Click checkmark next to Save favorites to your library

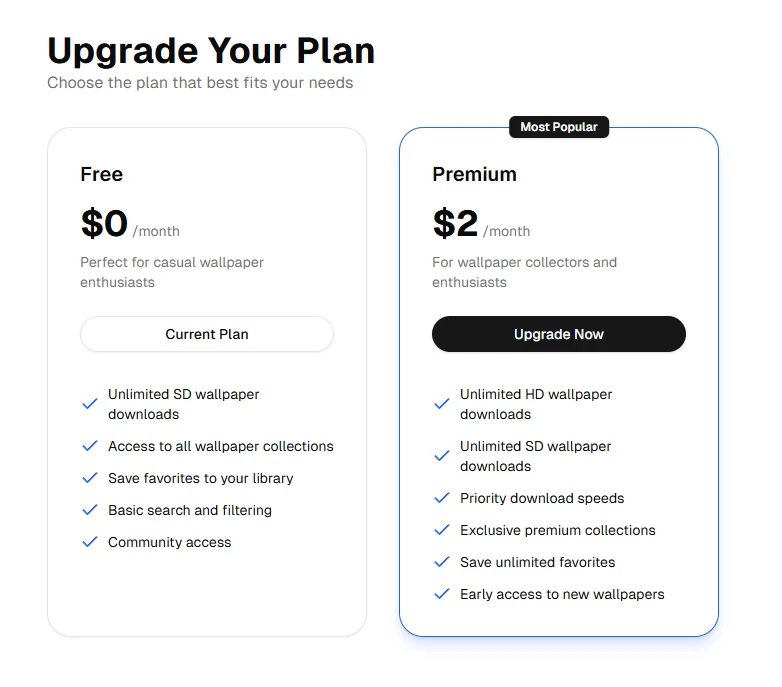coord(89,478)
